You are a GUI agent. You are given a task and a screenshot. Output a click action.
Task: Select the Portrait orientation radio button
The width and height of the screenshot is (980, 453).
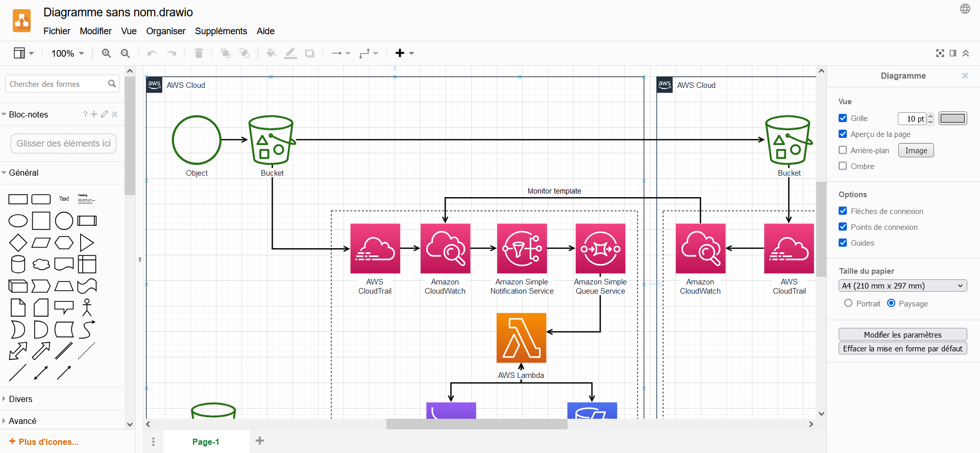(x=848, y=303)
